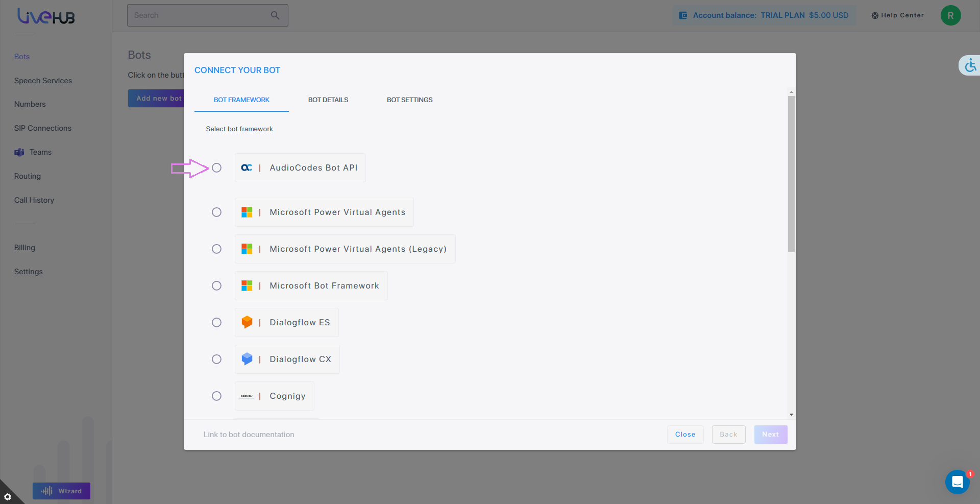Click the Microsoft logo next to Power Virtual Agents

[247, 212]
